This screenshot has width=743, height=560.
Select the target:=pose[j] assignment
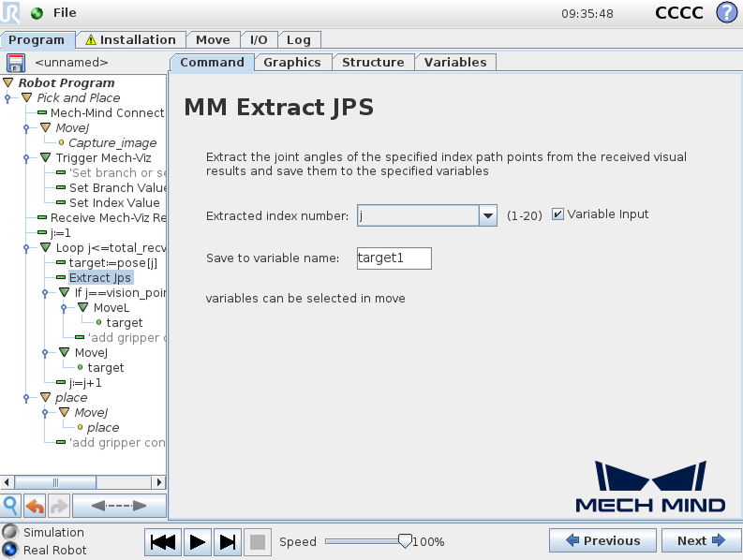[112, 263]
